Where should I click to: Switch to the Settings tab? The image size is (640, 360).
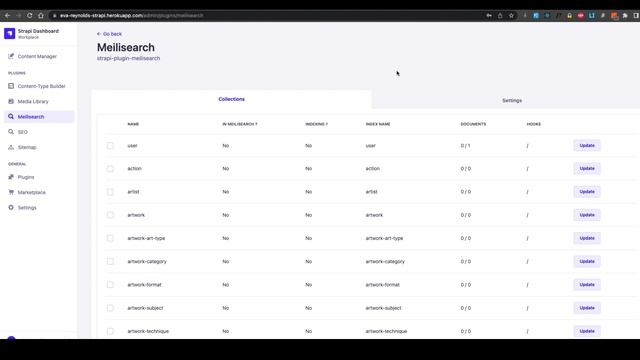coord(512,100)
